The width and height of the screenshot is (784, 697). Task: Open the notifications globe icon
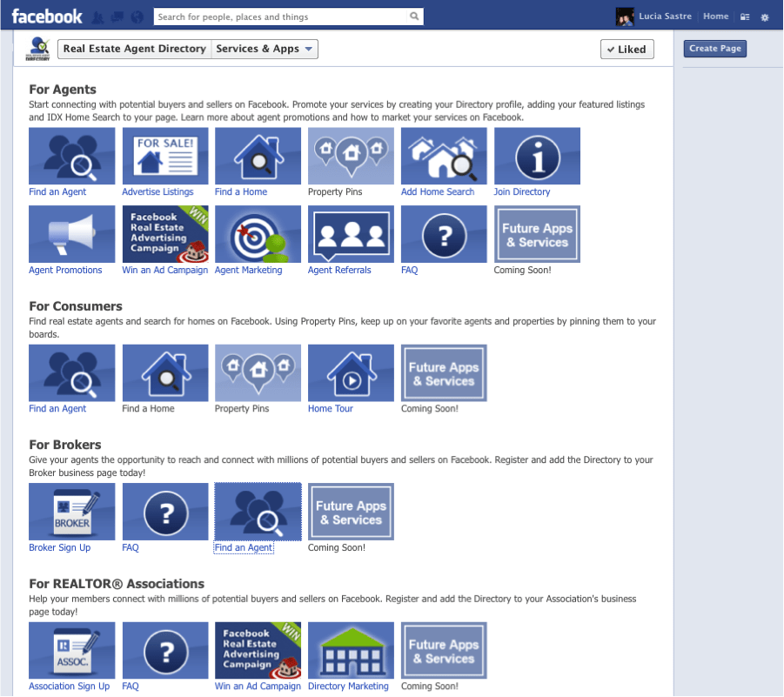click(x=137, y=17)
